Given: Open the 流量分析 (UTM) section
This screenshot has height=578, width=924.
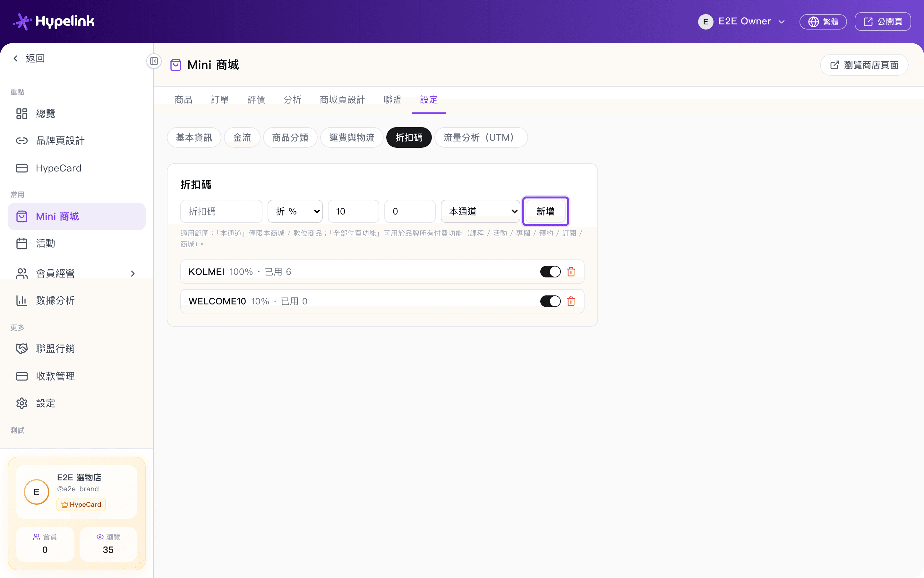Looking at the screenshot, I should pyautogui.click(x=481, y=137).
